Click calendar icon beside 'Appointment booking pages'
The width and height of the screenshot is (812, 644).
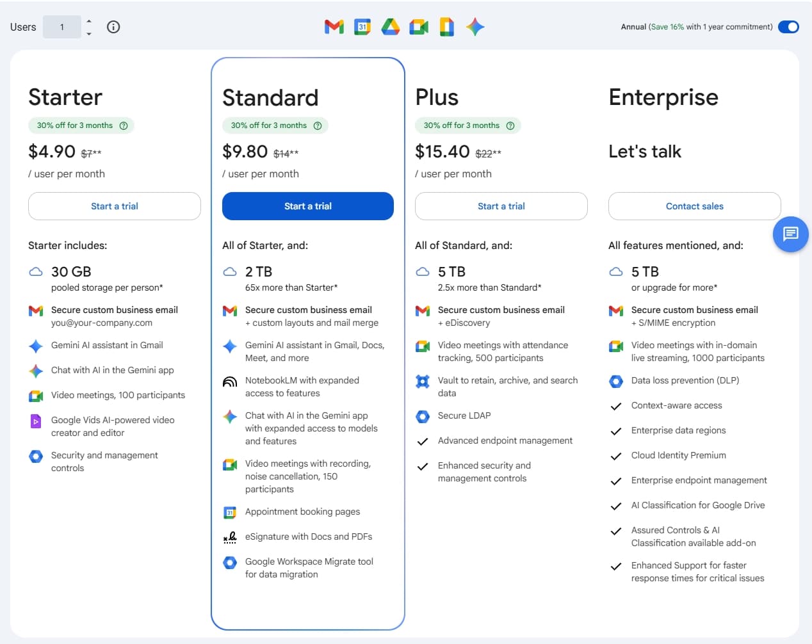(230, 512)
